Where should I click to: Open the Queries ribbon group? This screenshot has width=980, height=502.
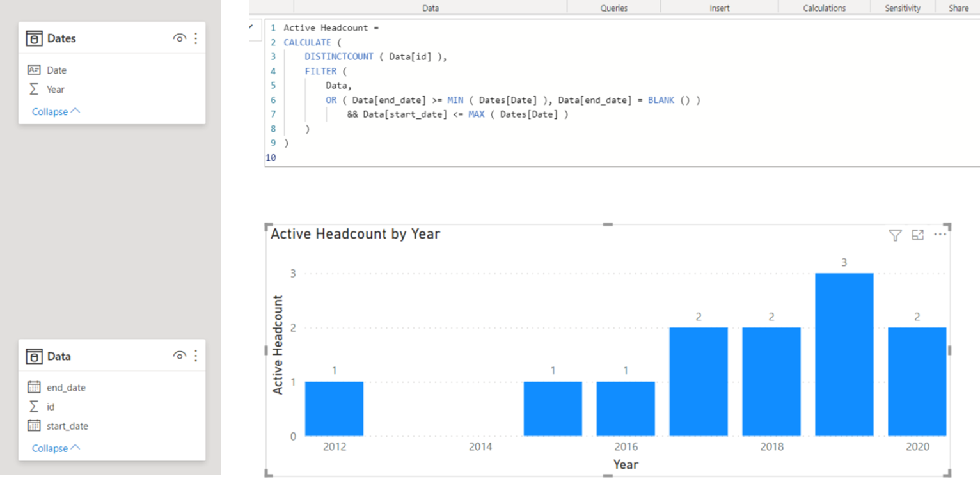613,8
